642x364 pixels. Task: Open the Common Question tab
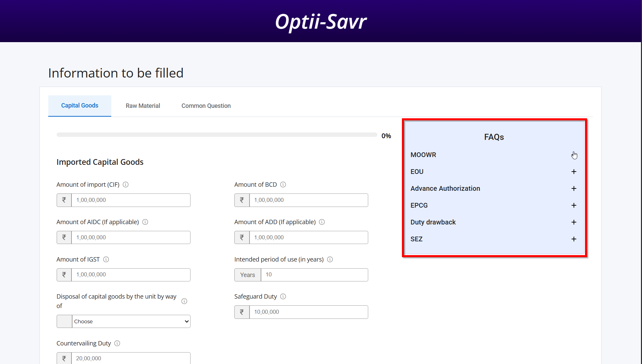[x=206, y=105]
